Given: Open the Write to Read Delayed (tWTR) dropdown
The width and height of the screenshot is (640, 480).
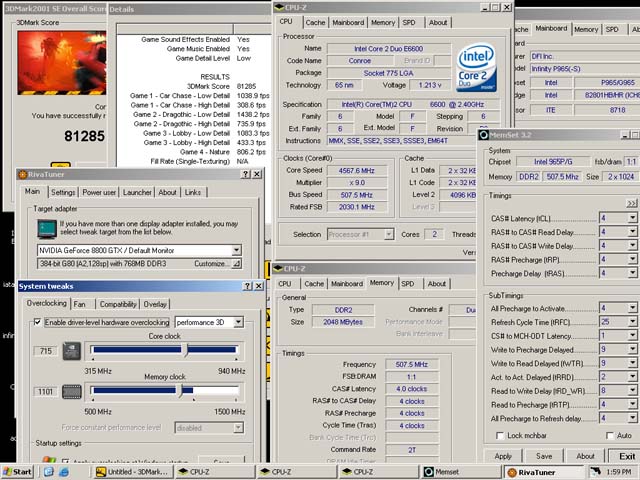Looking at the screenshot, I should coord(632,363).
